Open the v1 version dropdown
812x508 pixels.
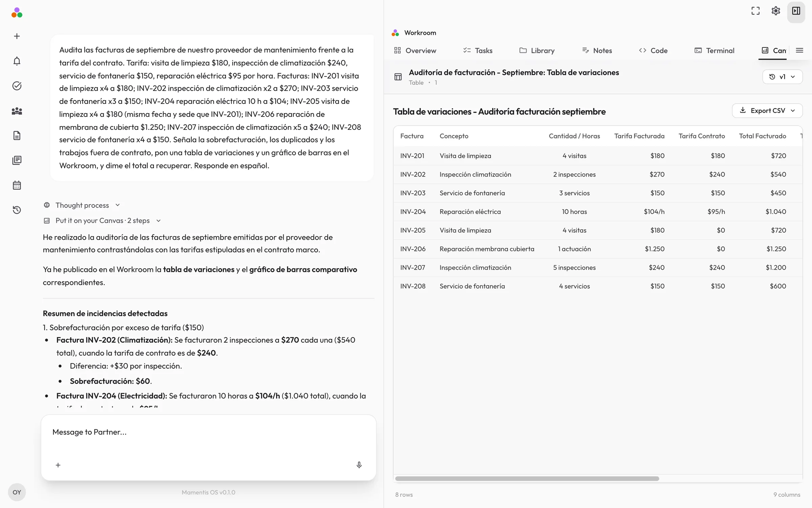[x=782, y=77]
